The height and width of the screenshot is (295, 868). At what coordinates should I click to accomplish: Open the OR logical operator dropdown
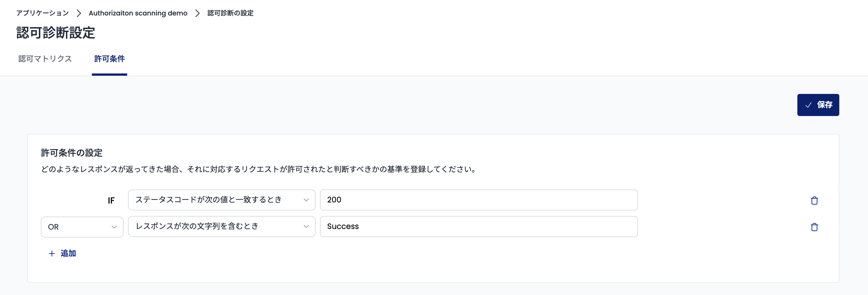(82, 227)
